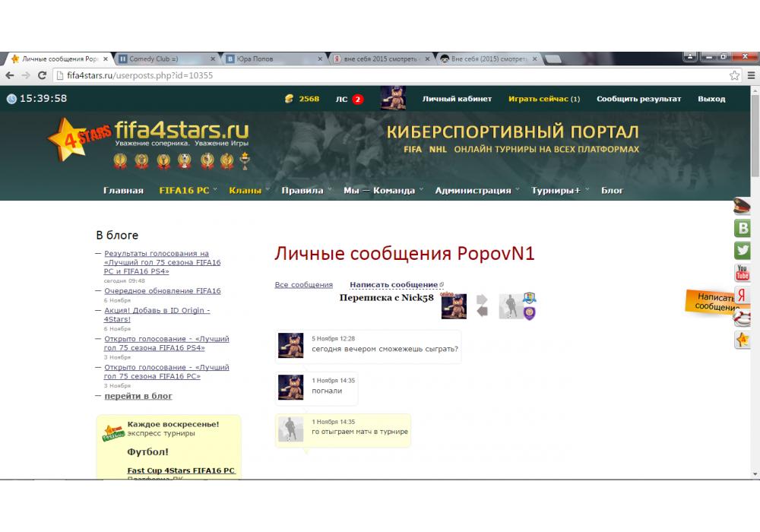The width and height of the screenshot is (760, 532).
Task: Expand the Администрация dropdown menu
Action: pyautogui.click(x=477, y=191)
